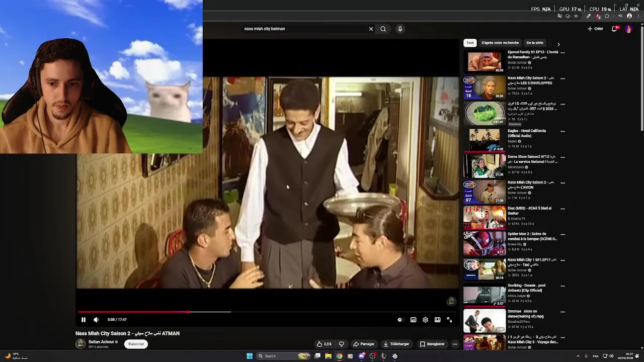The width and height of the screenshot is (644, 362).
Task: Click the search magnifier button
Action: click(383, 29)
